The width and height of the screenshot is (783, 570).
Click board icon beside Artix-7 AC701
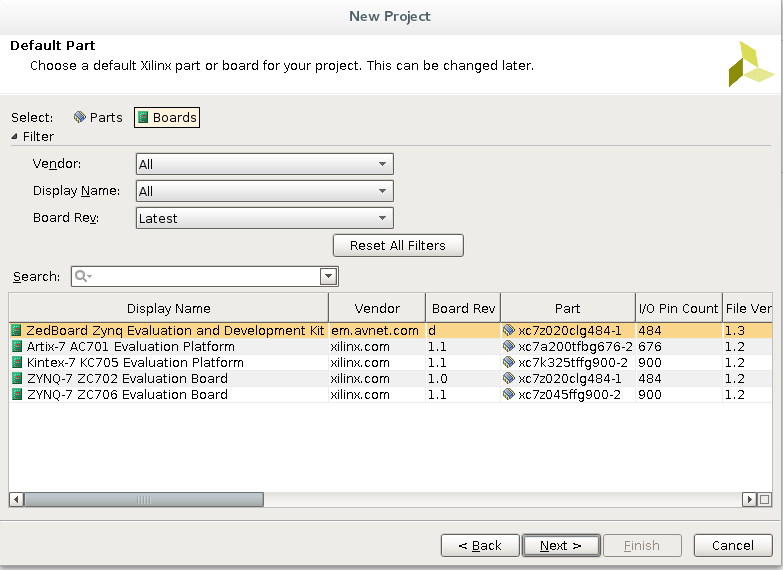click(17, 346)
